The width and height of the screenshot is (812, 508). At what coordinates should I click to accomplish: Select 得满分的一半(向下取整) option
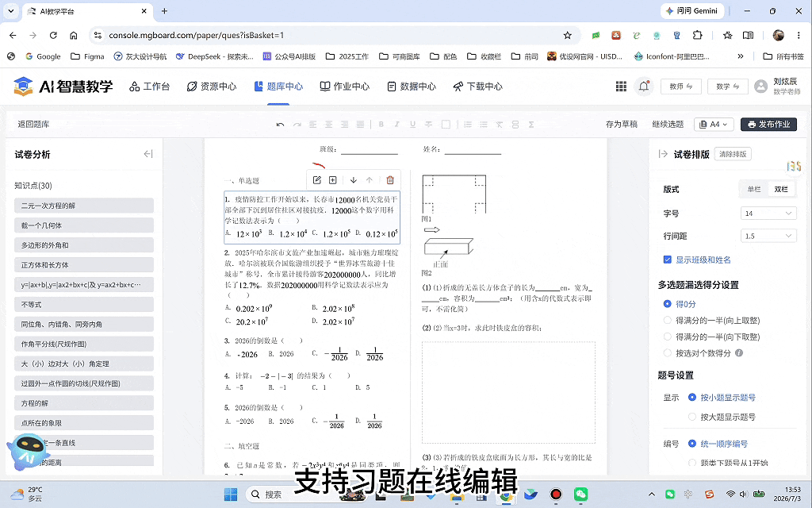pos(668,337)
